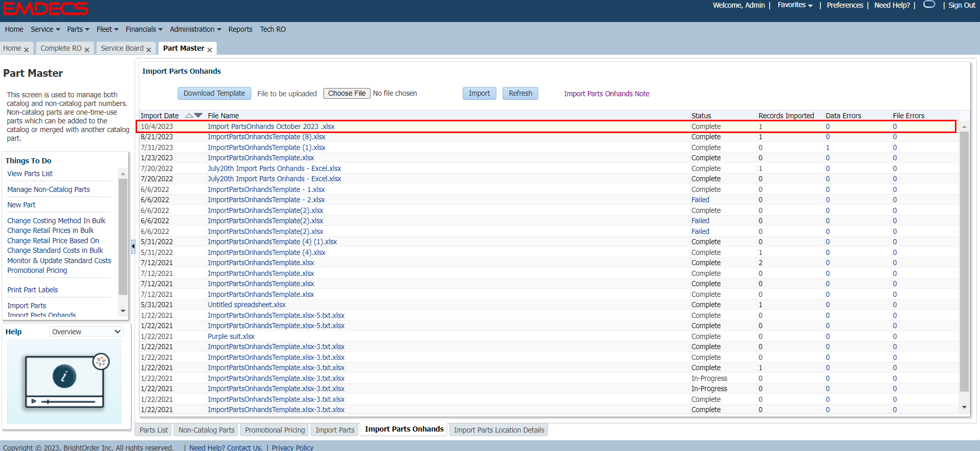Viewport: 980px width, 451px height.
Task: Open the Preferences link
Action: (x=845, y=5)
